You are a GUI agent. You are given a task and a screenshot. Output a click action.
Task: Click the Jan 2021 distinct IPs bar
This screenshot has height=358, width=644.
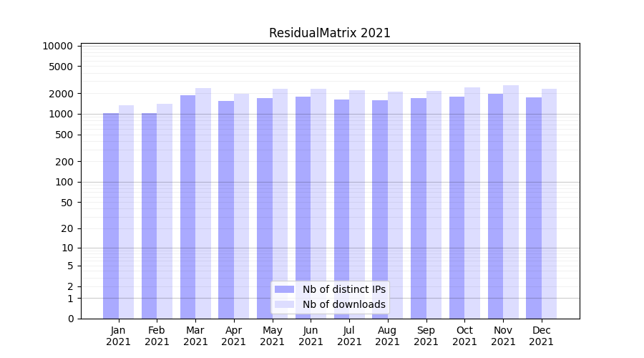click(111, 215)
